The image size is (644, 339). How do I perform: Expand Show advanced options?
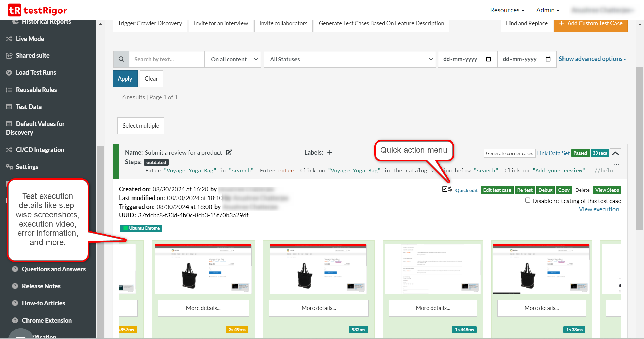pyautogui.click(x=592, y=59)
